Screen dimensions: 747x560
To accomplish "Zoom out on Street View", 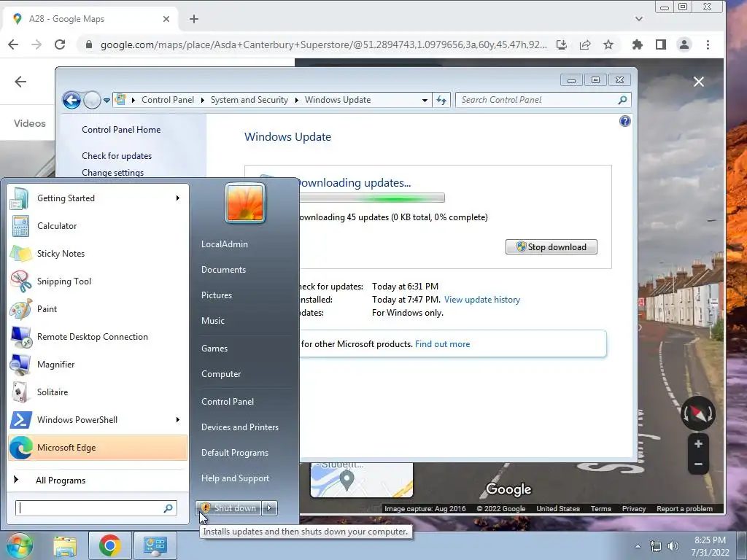I will 698,464.
